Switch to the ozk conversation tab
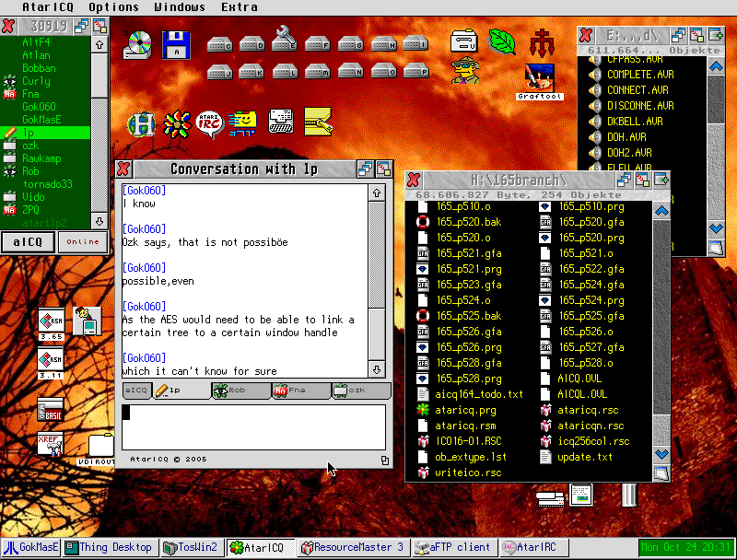The width and height of the screenshot is (737, 560). coord(361,391)
